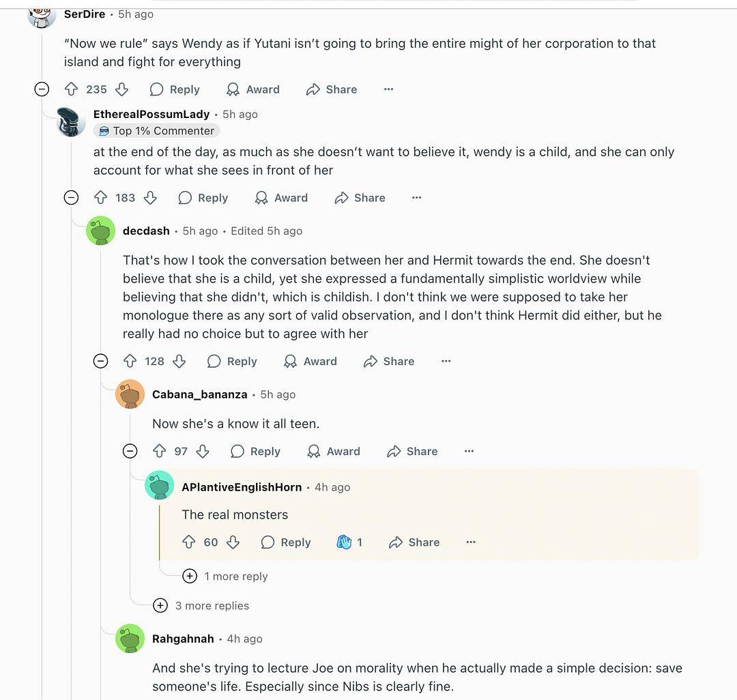Give Award to decdash's comment
Screen dimensions: 737x700
click(310, 361)
